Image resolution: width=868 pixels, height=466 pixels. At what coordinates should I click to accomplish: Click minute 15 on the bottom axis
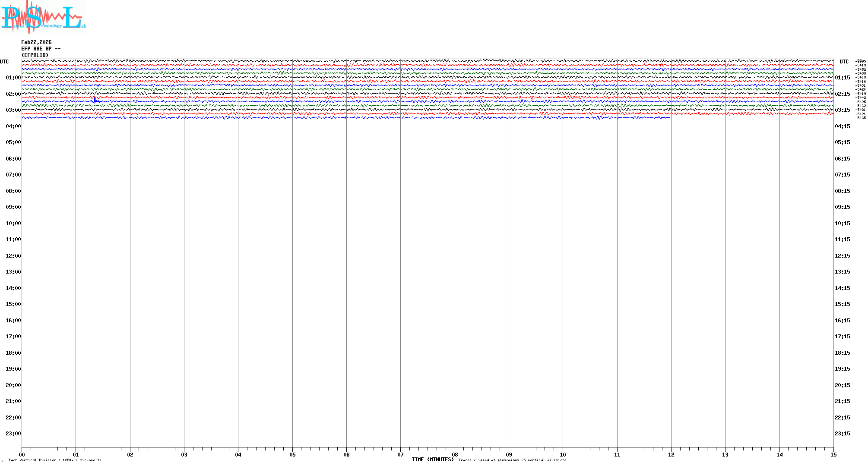coord(833,454)
